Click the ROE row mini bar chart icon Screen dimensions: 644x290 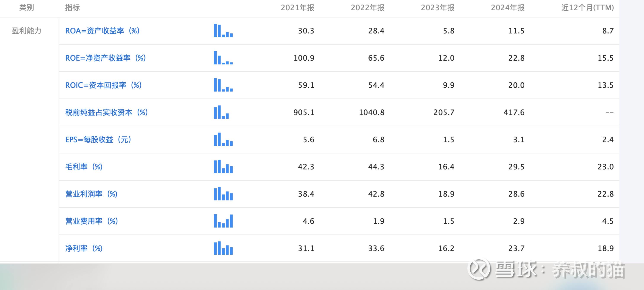pyautogui.click(x=223, y=58)
